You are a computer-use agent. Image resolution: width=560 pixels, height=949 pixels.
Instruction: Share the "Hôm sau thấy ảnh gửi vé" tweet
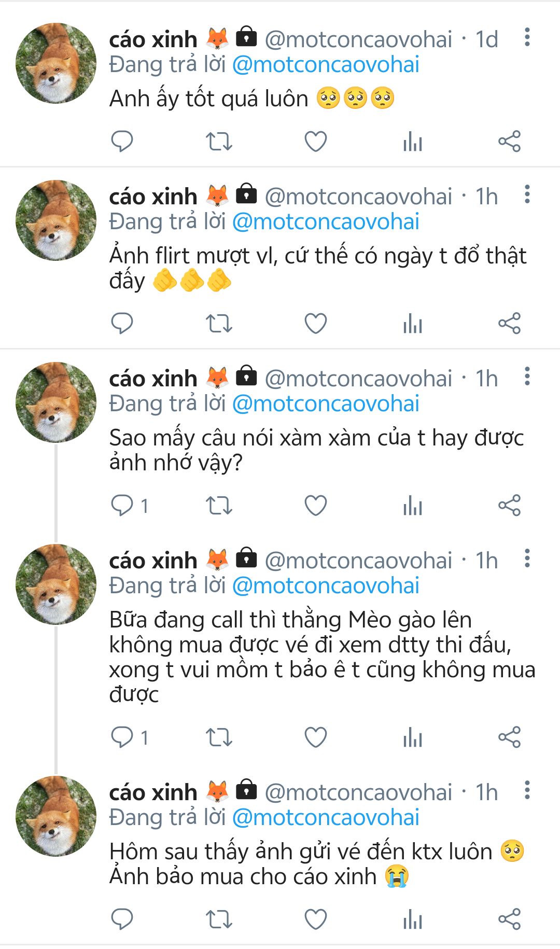(x=509, y=919)
